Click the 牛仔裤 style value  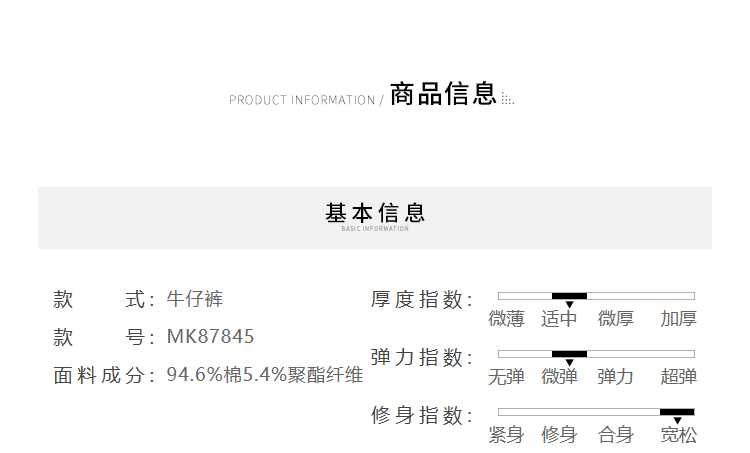[x=195, y=299]
